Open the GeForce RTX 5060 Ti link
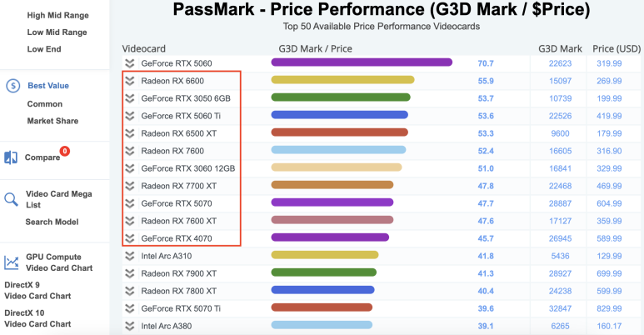Image resolution: width=644 pixels, height=335 pixels. click(x=181, y=116)
